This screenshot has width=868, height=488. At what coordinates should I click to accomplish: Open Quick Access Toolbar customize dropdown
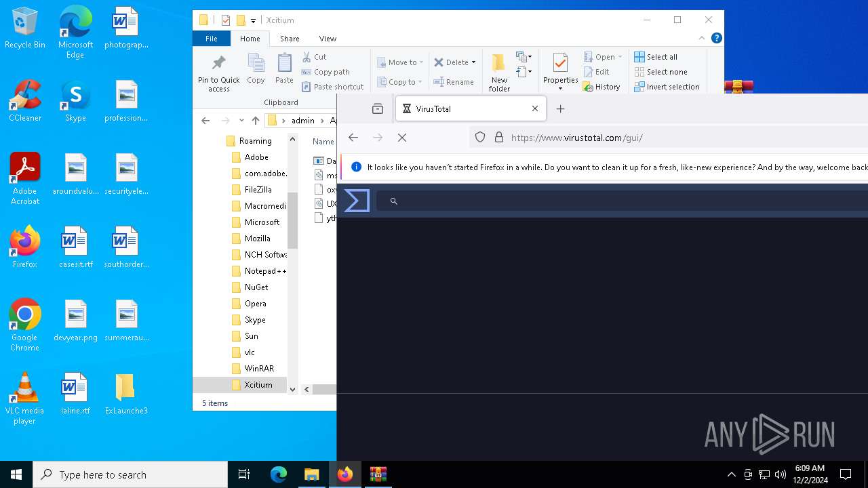pyautogui.click(x=253, y=20)
